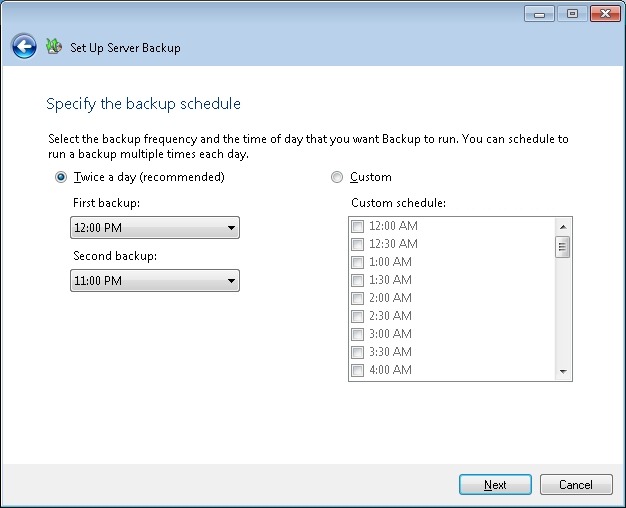Check the 2:00 AM checkbox
626x508 pixels.
click(357, 298)
